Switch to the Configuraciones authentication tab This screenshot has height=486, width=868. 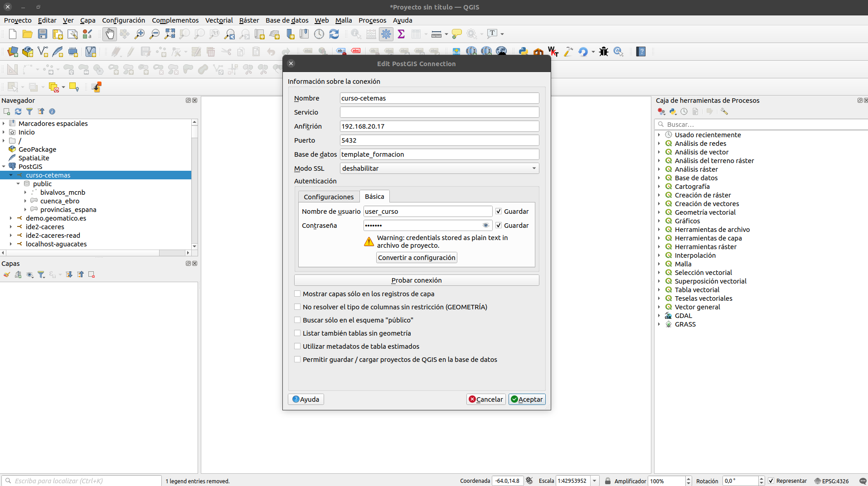point(329,197)
